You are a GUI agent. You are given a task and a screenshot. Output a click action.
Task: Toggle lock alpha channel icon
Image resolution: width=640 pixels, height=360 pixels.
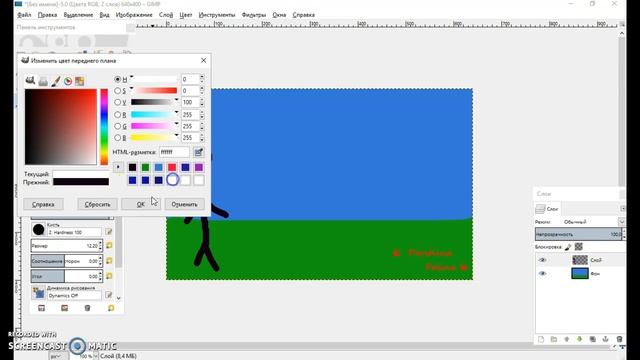coord(578,247)
